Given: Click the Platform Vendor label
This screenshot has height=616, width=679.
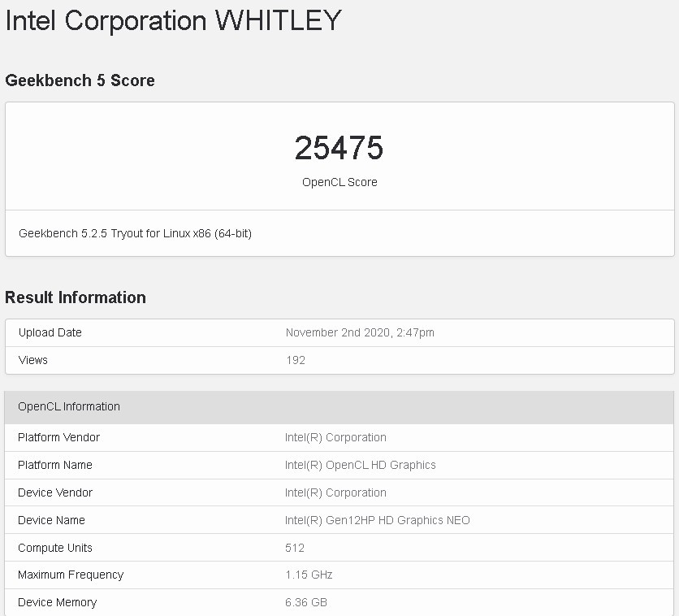Looking at the screenshot, I should (x=59, y=437).
